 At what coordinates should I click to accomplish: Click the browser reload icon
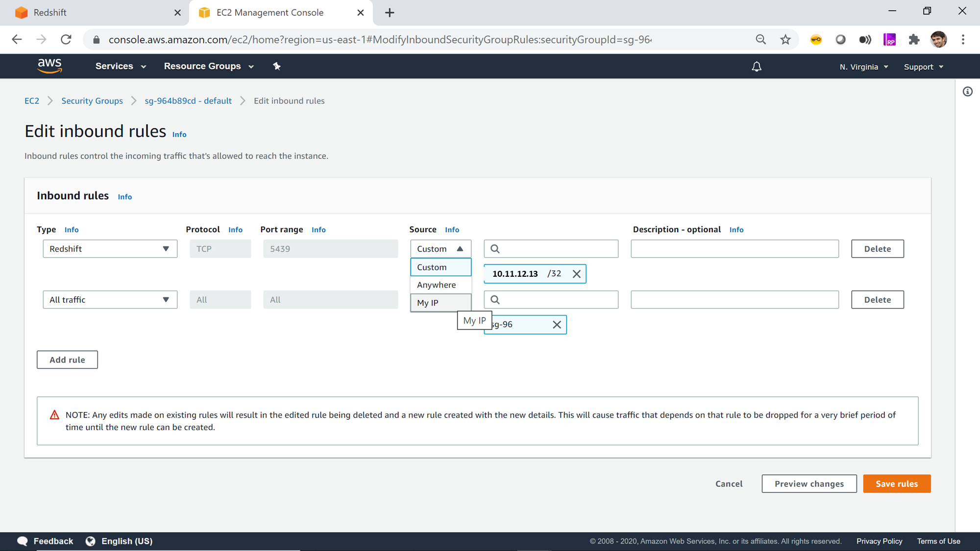(x=66, y=40)
